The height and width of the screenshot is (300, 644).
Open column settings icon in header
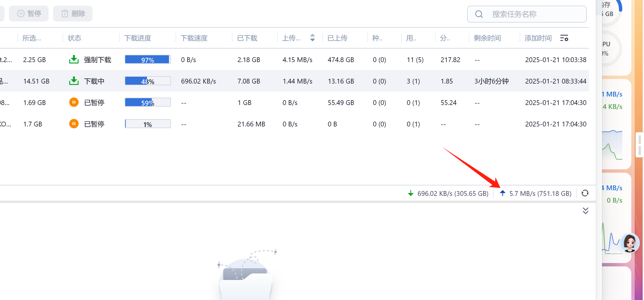564,38
